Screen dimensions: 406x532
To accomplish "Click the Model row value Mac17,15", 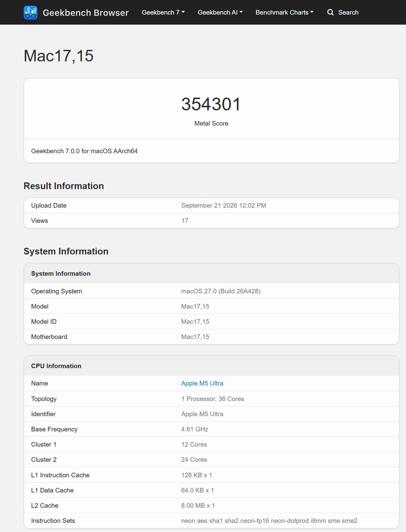I will pos(195,306).
